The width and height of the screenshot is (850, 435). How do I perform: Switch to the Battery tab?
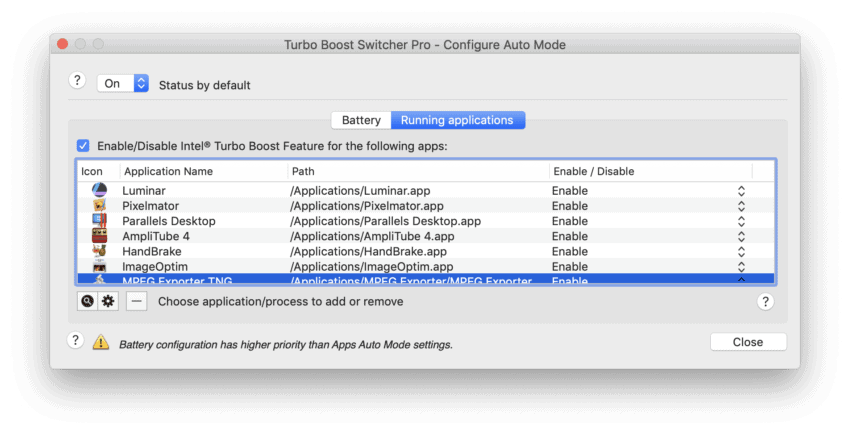point(361,120)
